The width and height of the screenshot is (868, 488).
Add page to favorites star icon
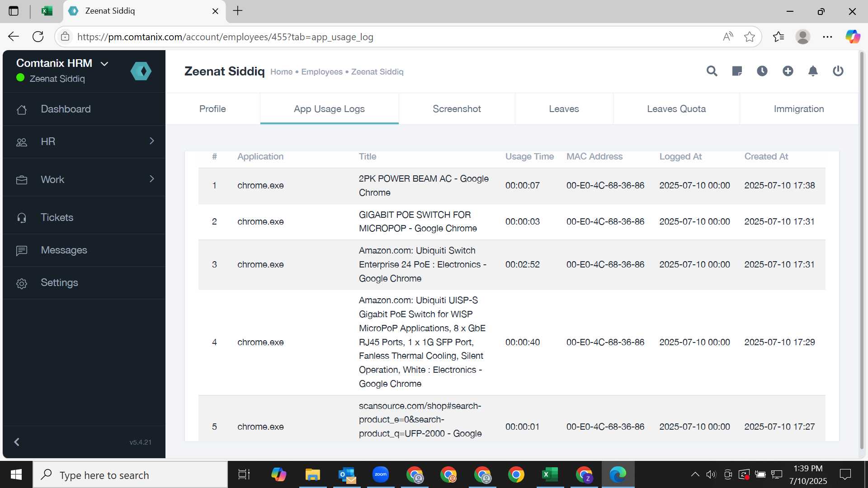pos(750,37)
